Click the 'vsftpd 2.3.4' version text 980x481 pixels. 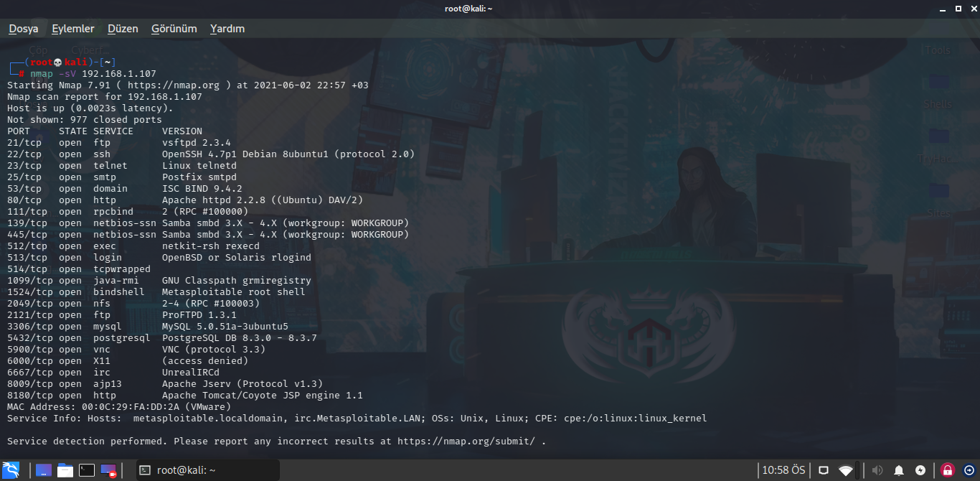pyautogui.click(x=197, y=143)
